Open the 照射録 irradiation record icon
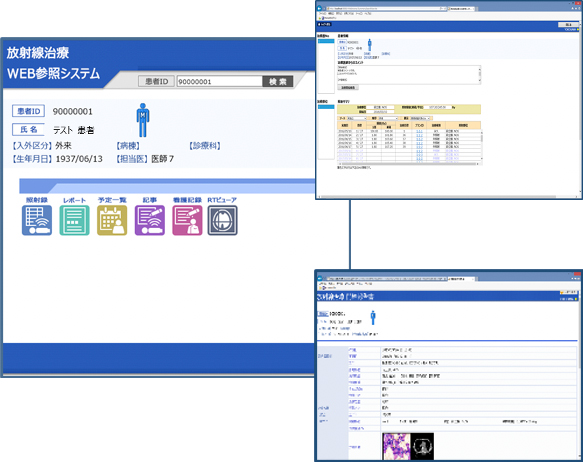The image size is (583, 462). tap(37, 220)
